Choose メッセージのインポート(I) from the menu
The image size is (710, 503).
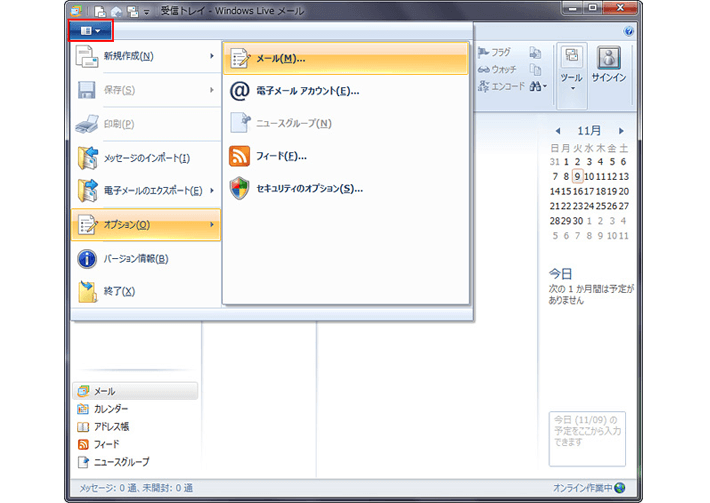click(x=145, y=158)
